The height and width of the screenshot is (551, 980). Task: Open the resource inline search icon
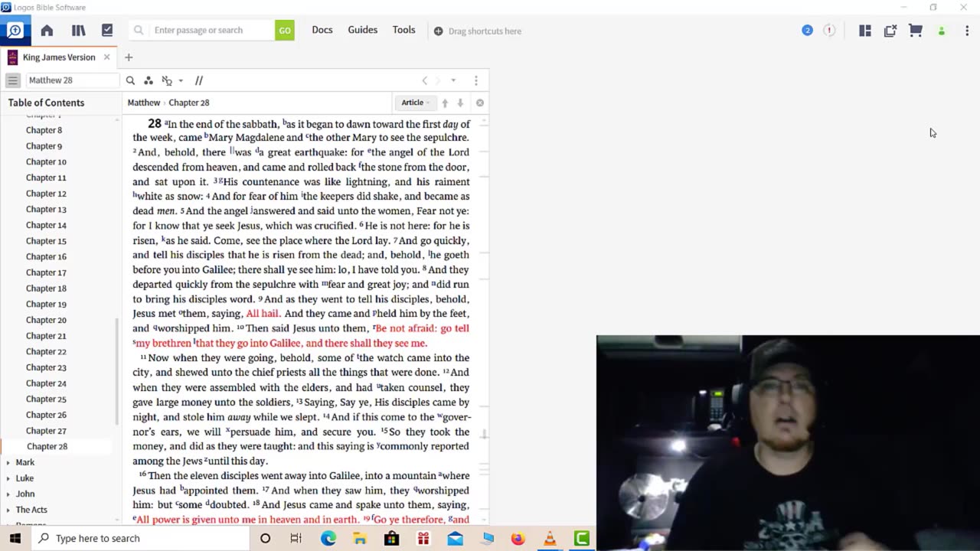click(x=130, y=80)
